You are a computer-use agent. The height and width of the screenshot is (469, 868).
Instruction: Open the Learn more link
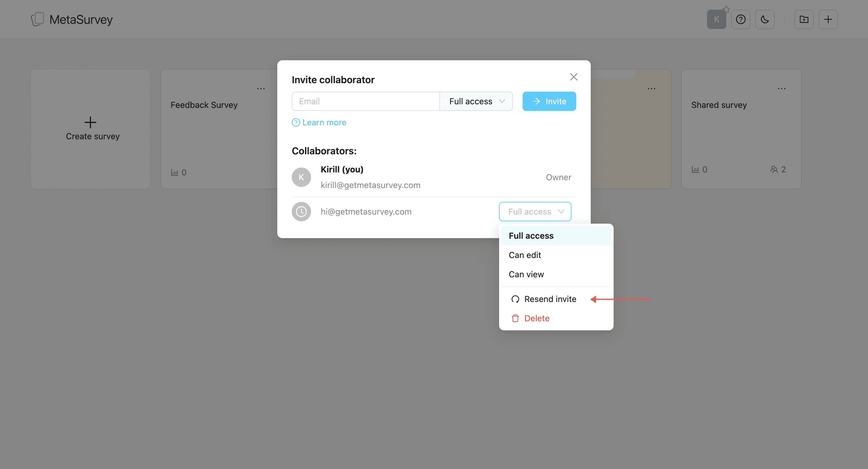324,123
